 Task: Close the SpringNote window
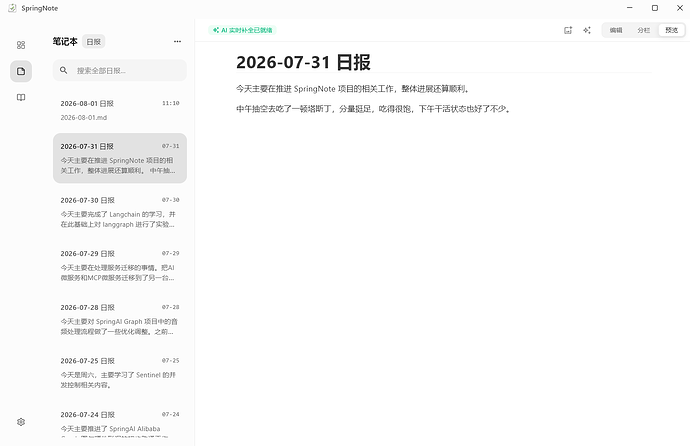680,8
